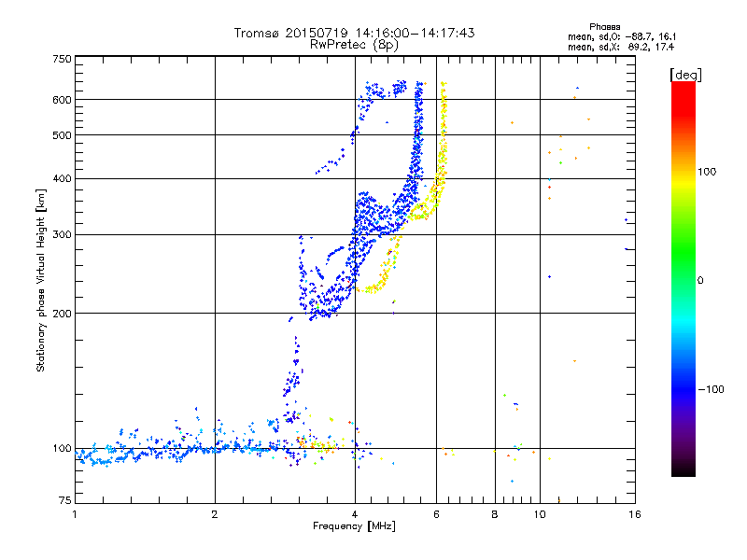This screenshot has height=560, width=747.
Task: Click x-axis tick label '6'
Action: (x=436, y=514)
